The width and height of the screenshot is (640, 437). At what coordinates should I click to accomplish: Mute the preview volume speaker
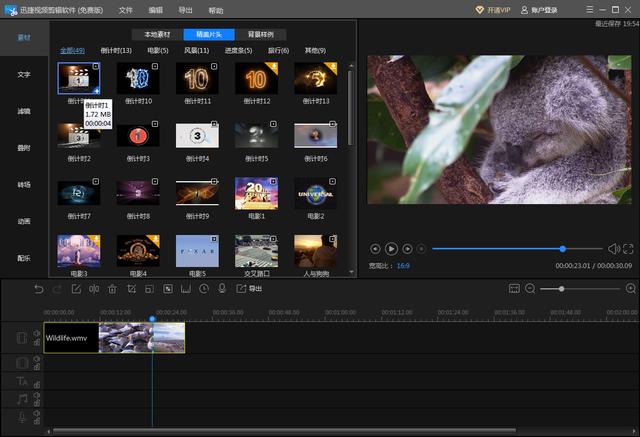click(x=614, y=248)
